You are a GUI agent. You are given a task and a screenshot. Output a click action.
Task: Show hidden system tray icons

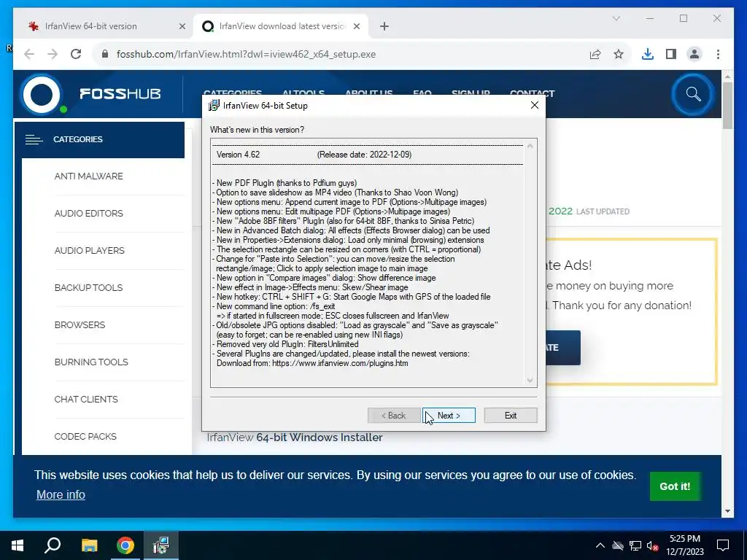click(600, 545)
